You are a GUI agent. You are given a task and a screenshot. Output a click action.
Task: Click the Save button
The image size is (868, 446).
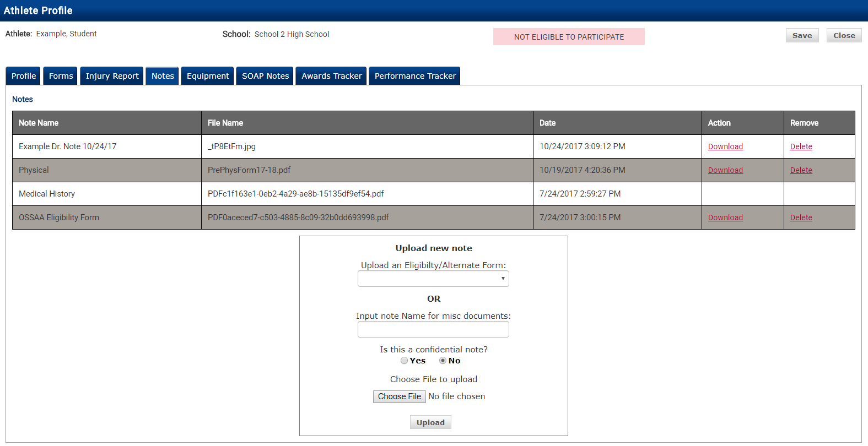(x=802, y=35)
